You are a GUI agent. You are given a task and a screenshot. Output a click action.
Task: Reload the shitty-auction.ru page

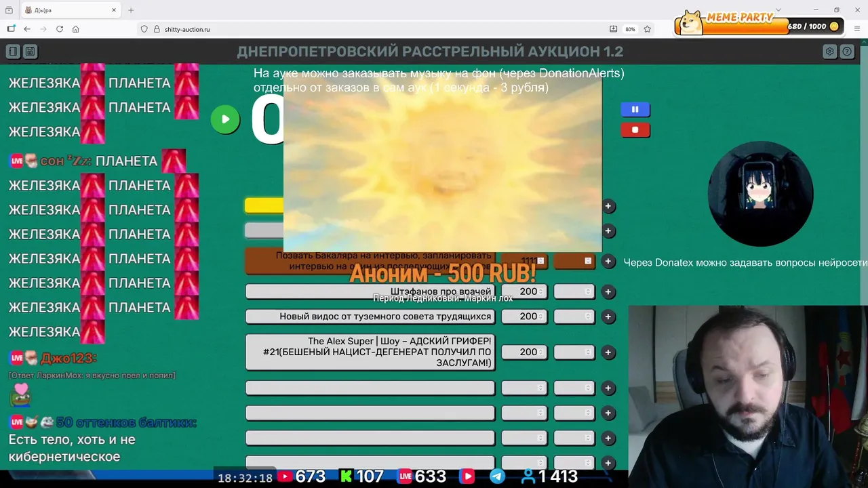(60, 29)
